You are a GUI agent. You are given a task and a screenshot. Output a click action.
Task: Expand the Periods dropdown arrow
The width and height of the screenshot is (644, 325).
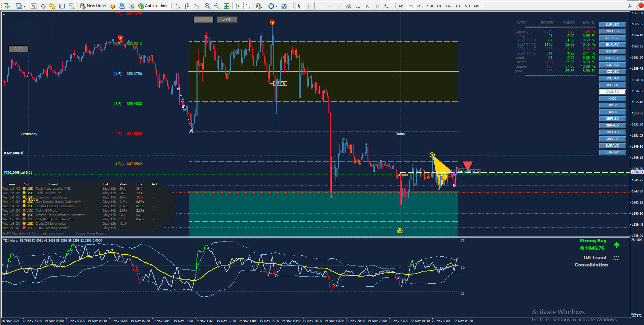276,6
